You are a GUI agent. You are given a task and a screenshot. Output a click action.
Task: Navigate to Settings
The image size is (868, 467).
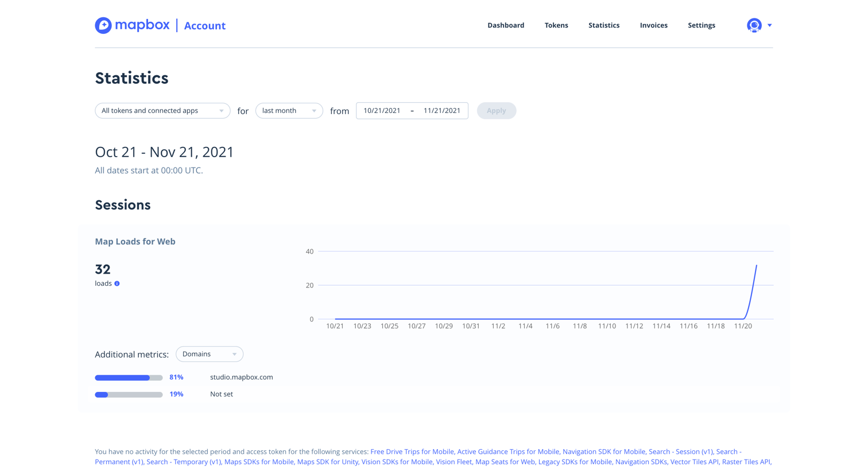point(702,25)
